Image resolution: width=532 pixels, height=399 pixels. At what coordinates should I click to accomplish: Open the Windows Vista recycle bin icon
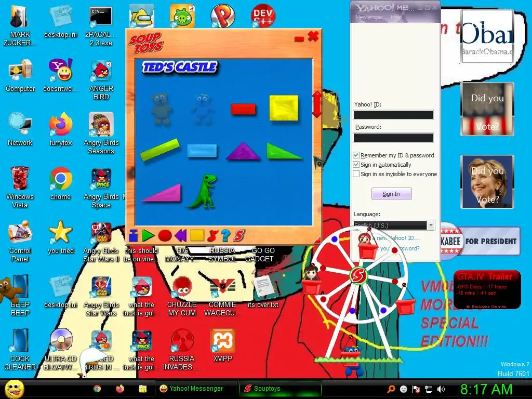click(x=20, y=187)
